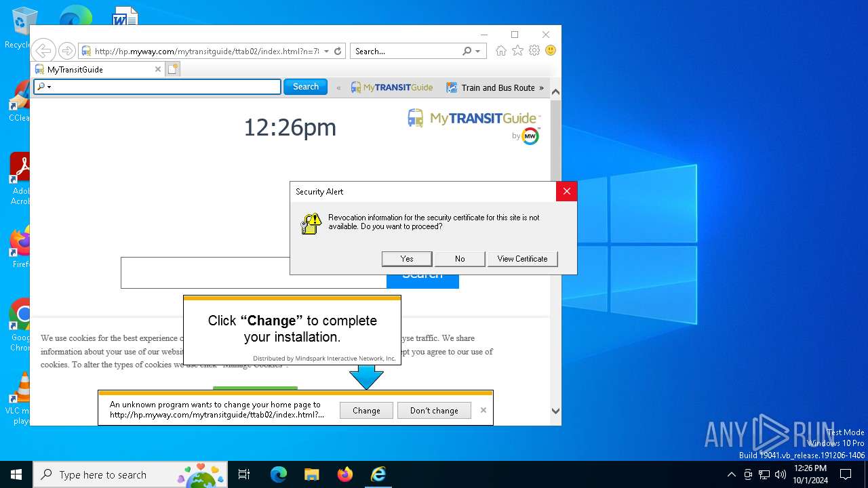
Task: Click the browser search magnifier icon
Action: click(467, 51)
